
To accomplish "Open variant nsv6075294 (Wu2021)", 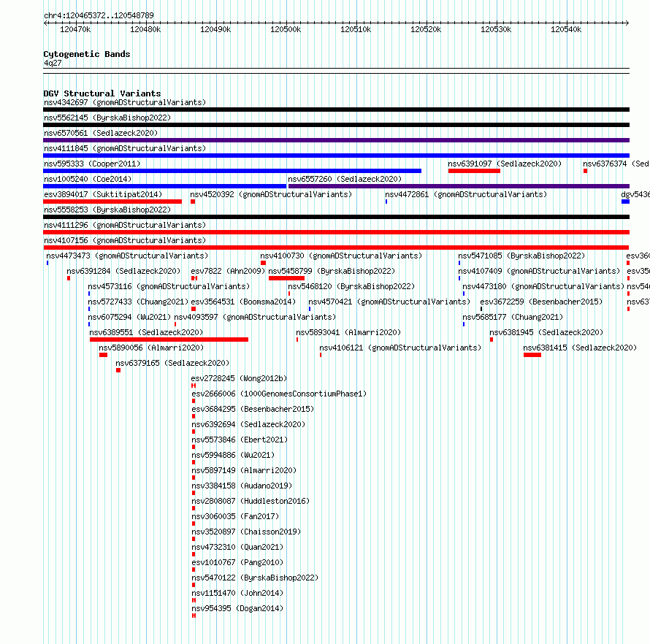I will pyautogui.click(x=129, y=317).
